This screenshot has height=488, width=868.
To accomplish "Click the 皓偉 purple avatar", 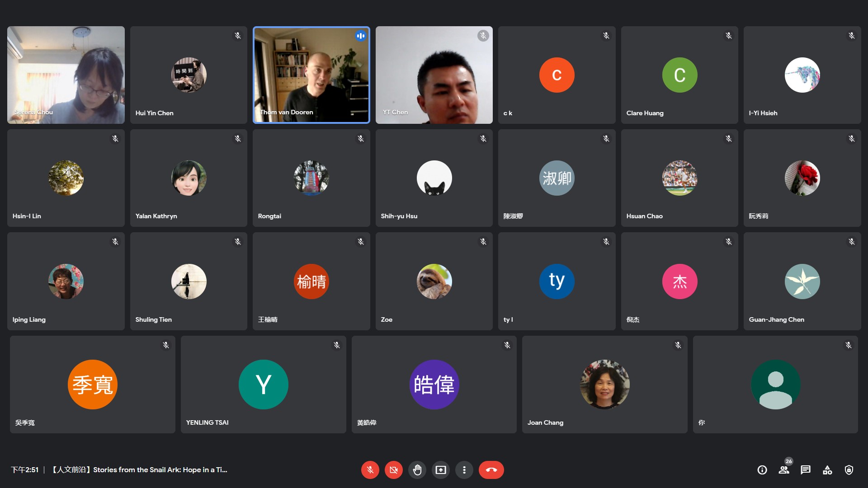I will [x=434, y=385].
